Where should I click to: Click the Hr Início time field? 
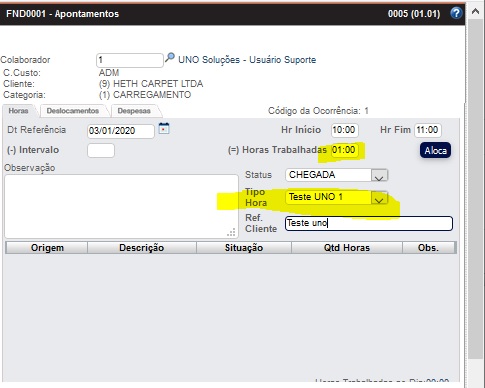(345, 130)
